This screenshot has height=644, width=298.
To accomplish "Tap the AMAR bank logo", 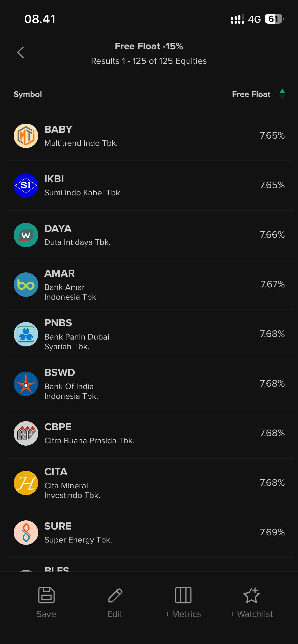I will click(26, 285).
